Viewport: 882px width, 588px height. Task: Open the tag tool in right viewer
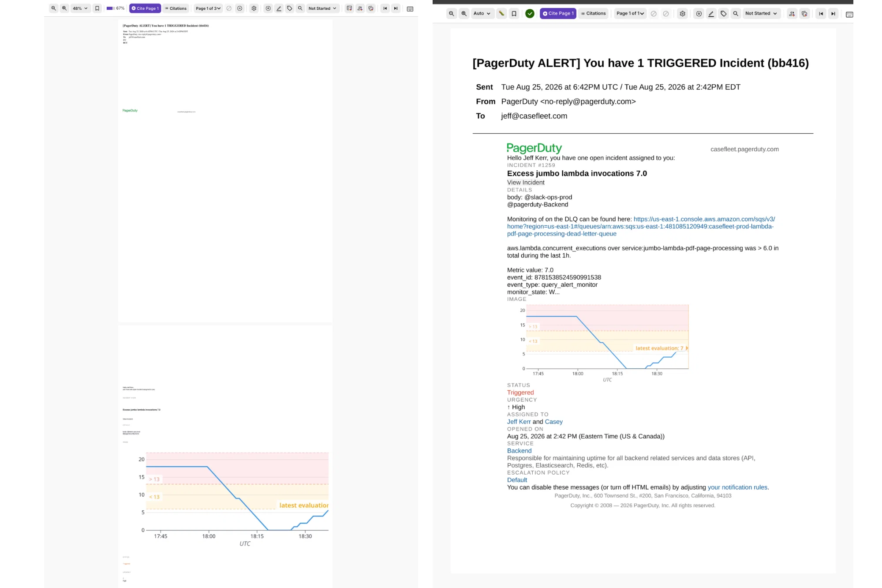724,14
